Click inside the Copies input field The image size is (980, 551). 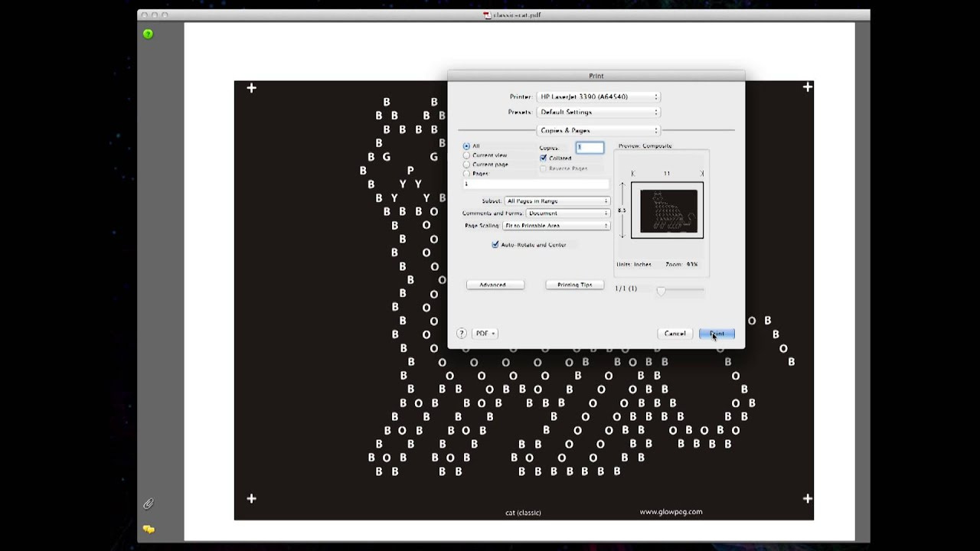point(590,148)
